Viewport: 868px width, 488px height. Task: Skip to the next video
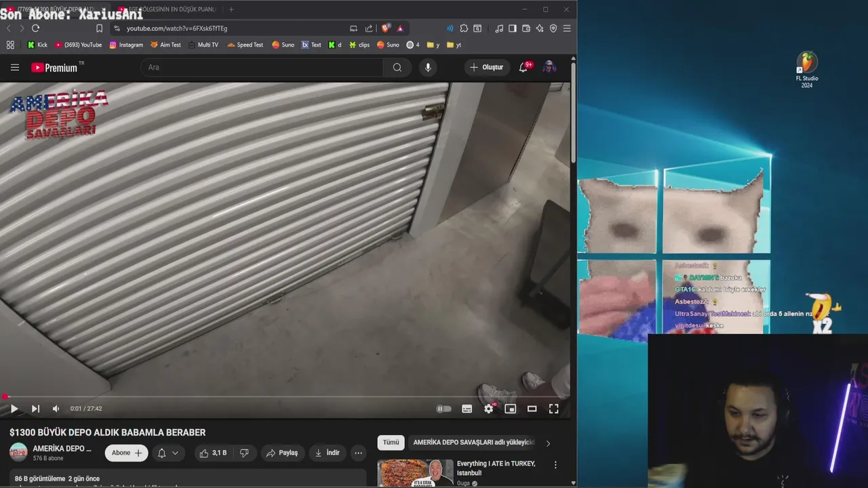click(35, 409)
